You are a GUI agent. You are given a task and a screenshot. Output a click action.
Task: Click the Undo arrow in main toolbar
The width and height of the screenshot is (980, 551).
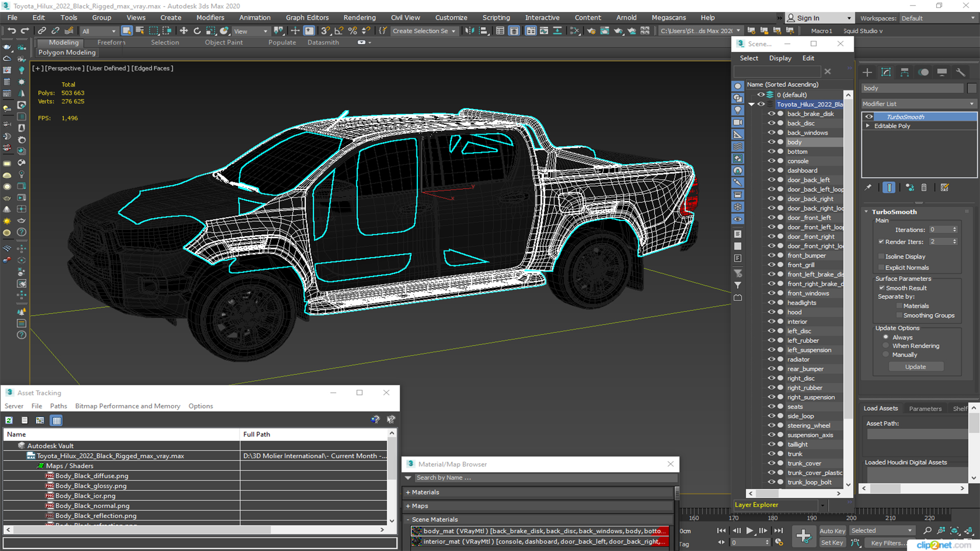tap(11, 31)
